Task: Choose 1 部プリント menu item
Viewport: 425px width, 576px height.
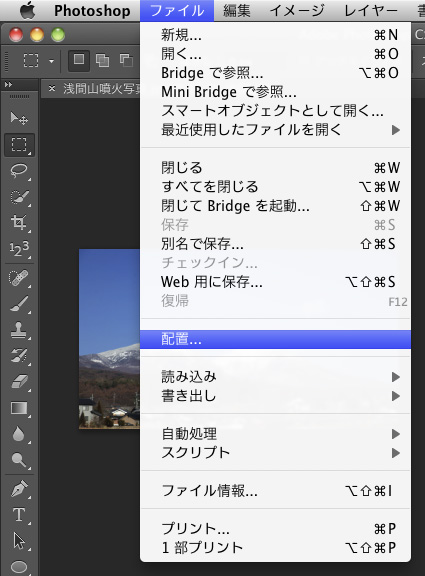Action: click(275, 548)
